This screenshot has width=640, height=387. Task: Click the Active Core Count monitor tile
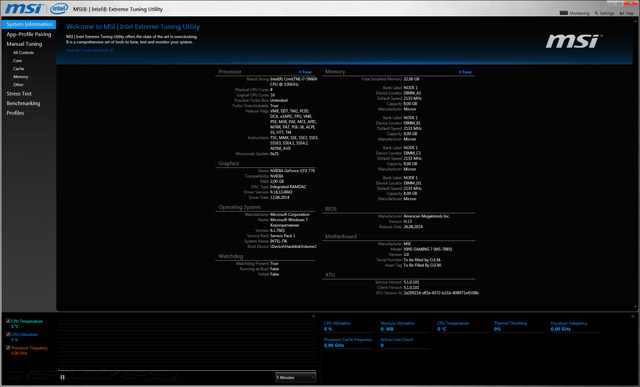(405, 343)
